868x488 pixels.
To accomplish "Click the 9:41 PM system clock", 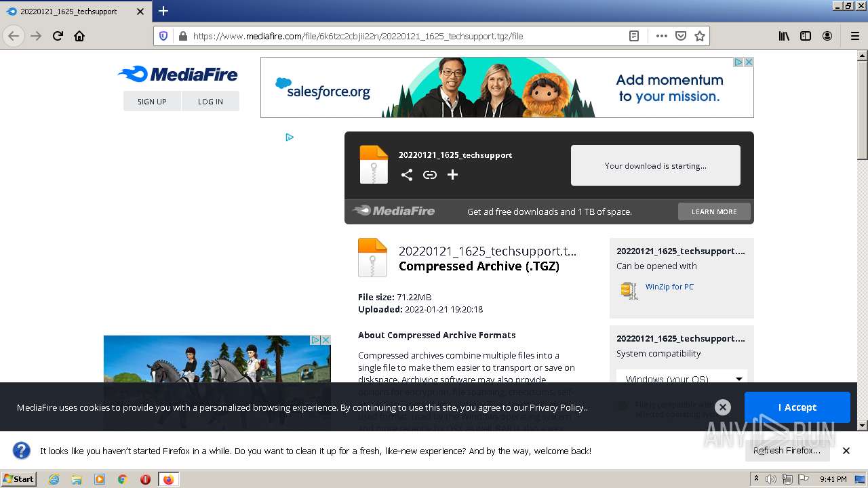I will 833,479.
